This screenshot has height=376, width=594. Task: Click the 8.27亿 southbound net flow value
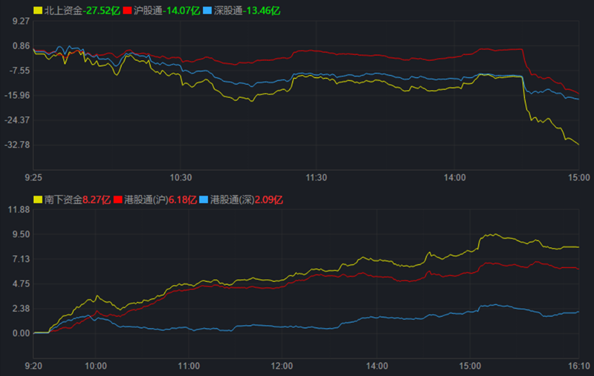click(97, 199)
